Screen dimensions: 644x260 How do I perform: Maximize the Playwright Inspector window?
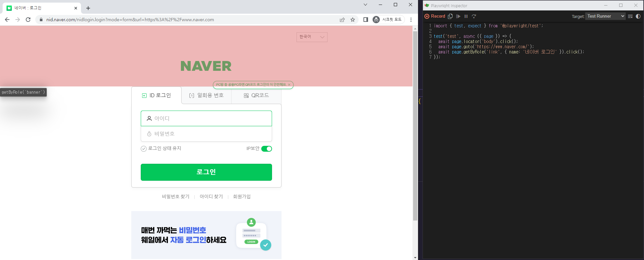tap(621, 5)
